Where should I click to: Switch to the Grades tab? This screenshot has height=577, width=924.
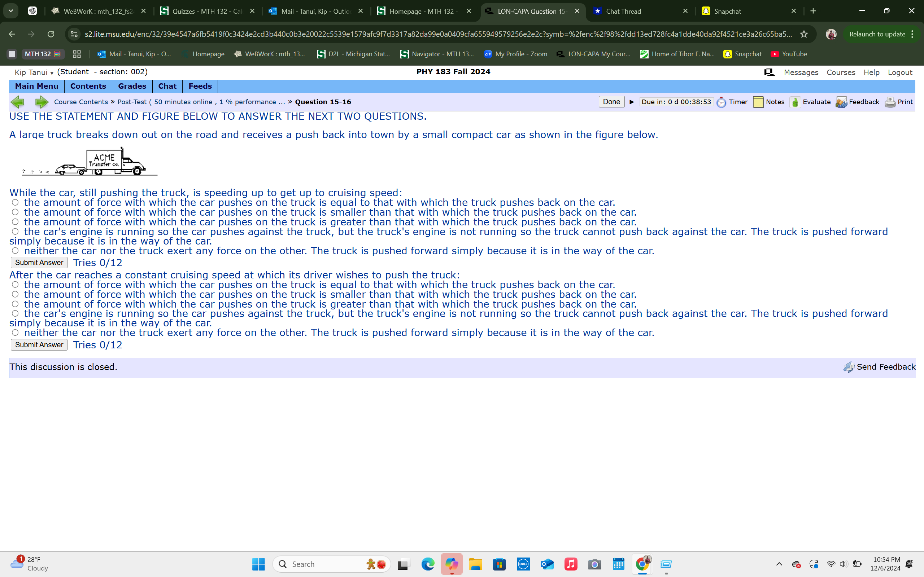tap(132, 86)
